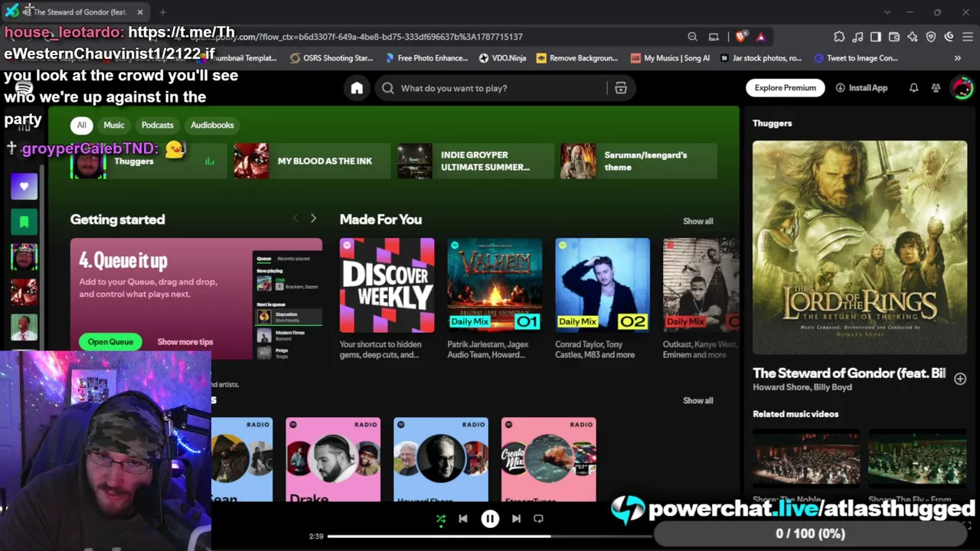Open a new browser tab

[163, 12]
